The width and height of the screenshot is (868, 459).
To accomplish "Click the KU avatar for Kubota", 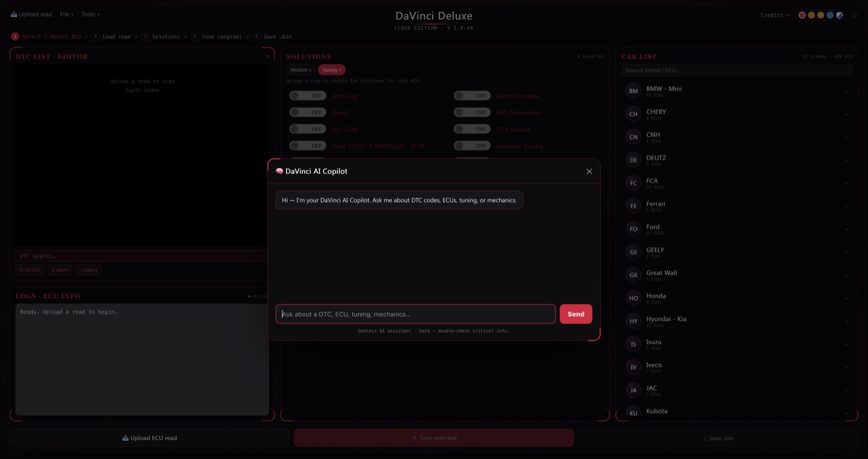I will pyautogui.click(x=634, y=413).
